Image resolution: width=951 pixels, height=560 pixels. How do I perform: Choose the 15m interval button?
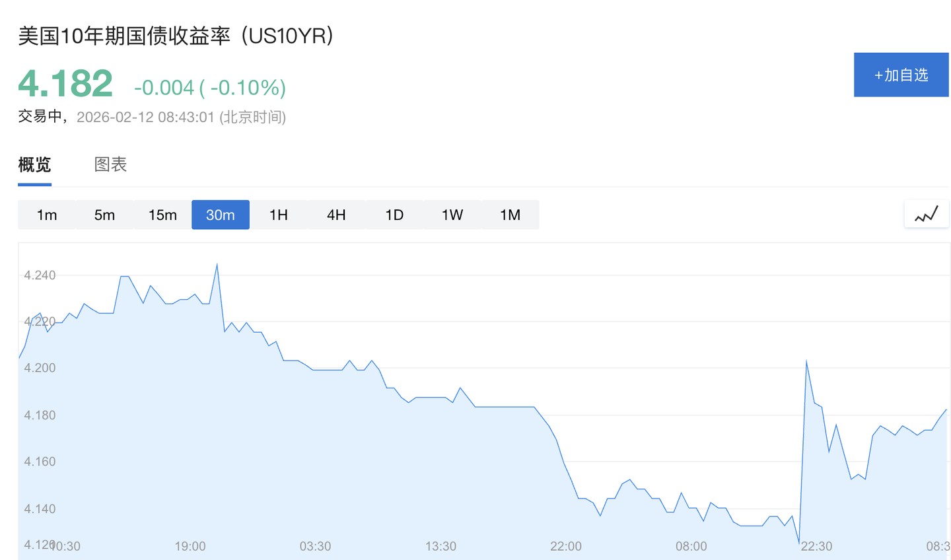click(162, 215)
